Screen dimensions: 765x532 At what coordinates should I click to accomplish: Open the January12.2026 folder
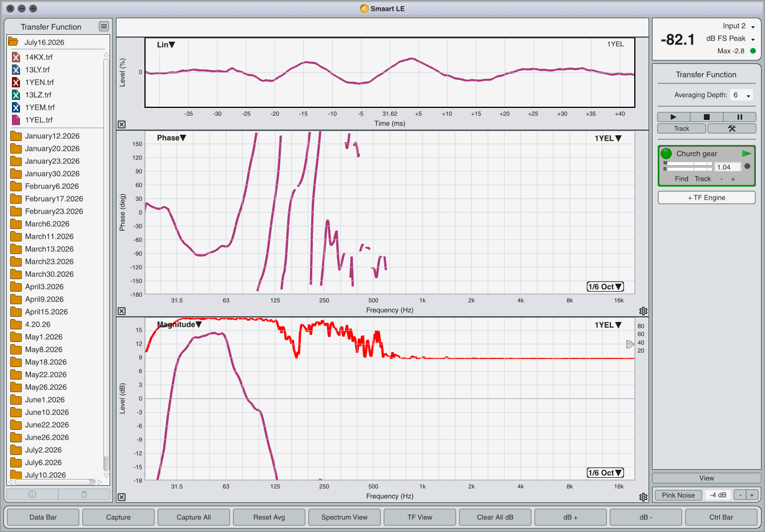52,136
